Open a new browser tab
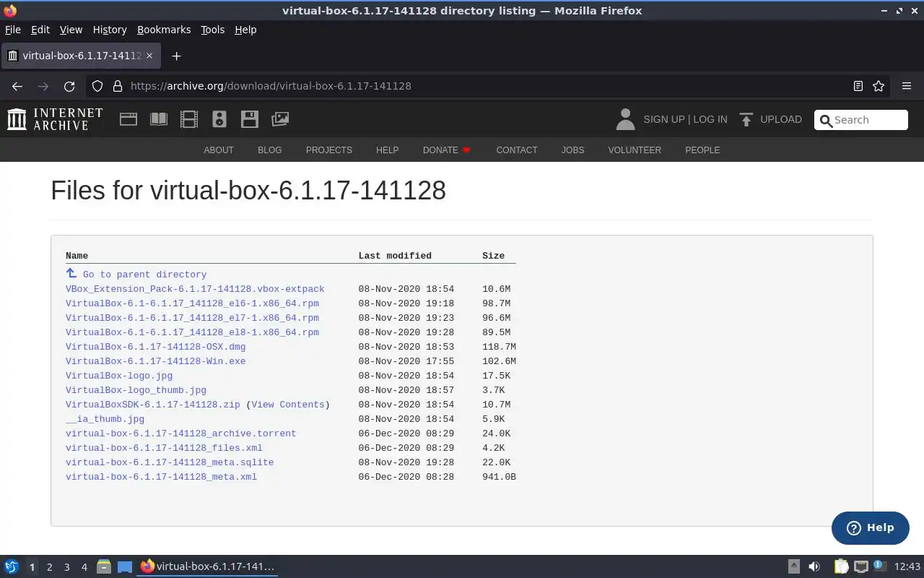924x578 pixels. pyautogui.click(x=176, y=56)
